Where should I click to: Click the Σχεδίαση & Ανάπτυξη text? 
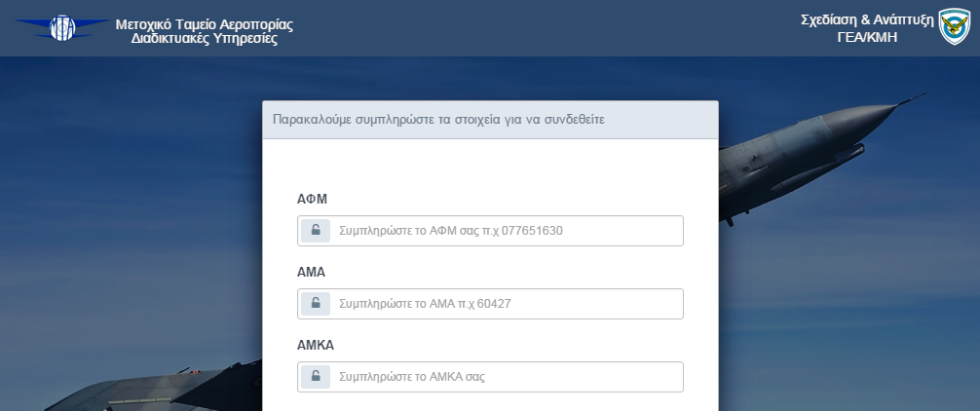tap(866, 19)
